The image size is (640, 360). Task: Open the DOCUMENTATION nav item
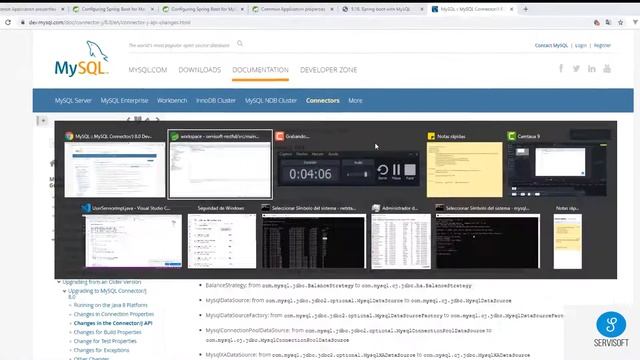coord(260,70)
